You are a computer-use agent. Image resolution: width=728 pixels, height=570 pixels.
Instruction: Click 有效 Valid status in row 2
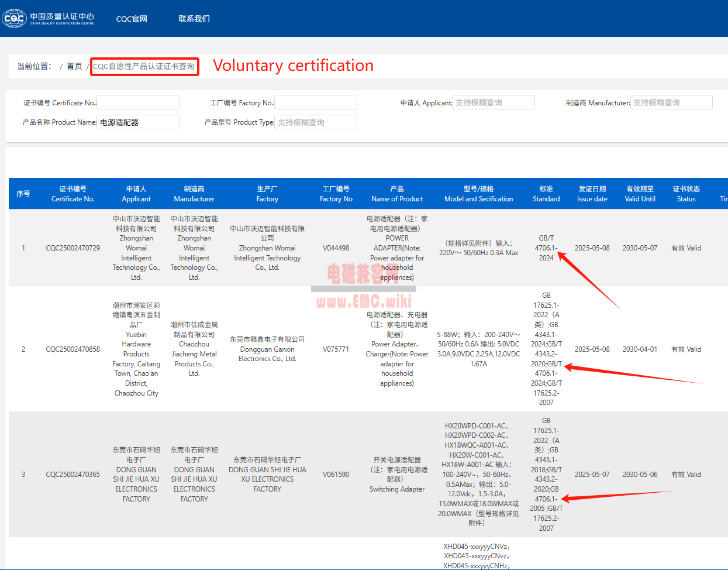(686, 349)
